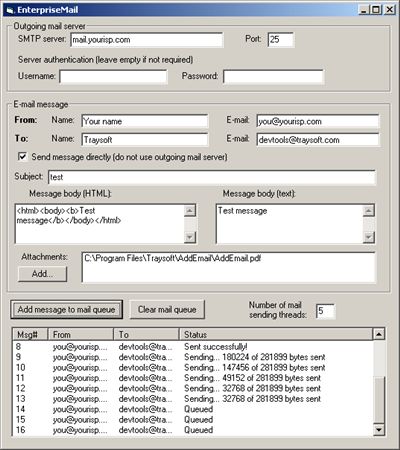The width and height of the screenshot is (400, 450).
Task: Click Add message to mail queue button
Action: (x=67, y=310)
